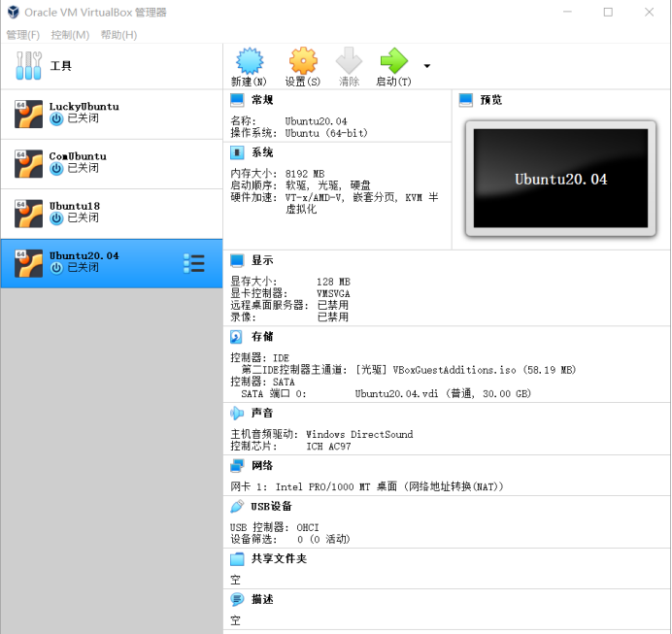Open the 帮助(H) menu
The height and width of the screenshot is (634, 672).
[x=118, y=35]
